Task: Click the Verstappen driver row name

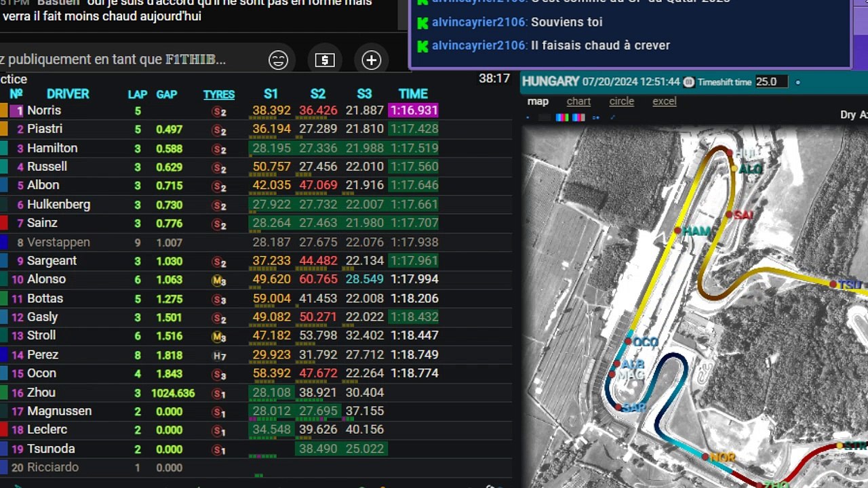Action: [58, 242]
